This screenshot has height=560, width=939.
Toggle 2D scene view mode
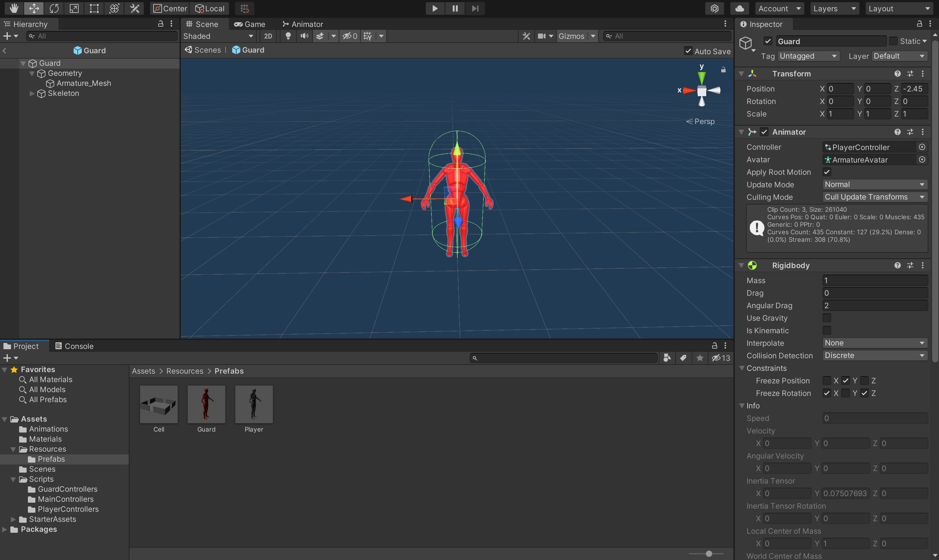268,36
